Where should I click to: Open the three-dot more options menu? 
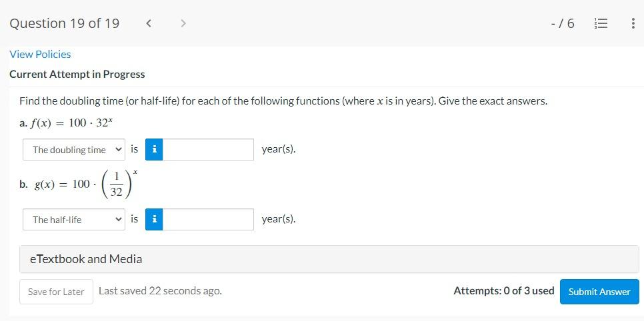pyautogui.click(x=632, y=24)
